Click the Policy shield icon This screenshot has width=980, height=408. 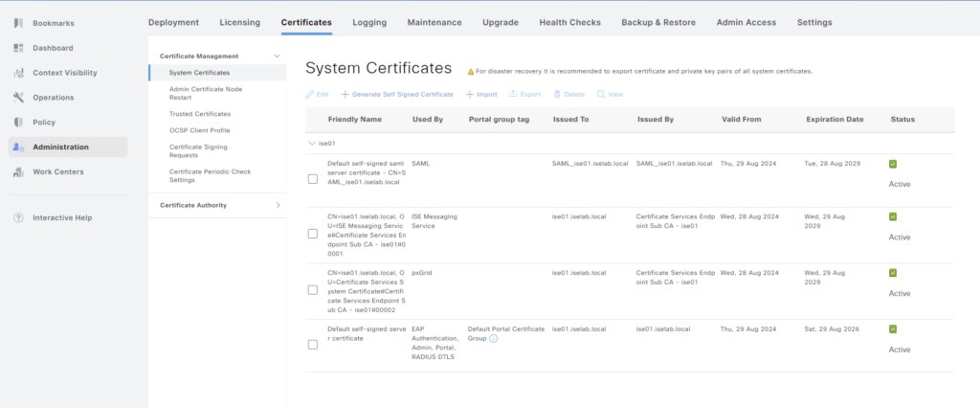click(x=19, y=122)
